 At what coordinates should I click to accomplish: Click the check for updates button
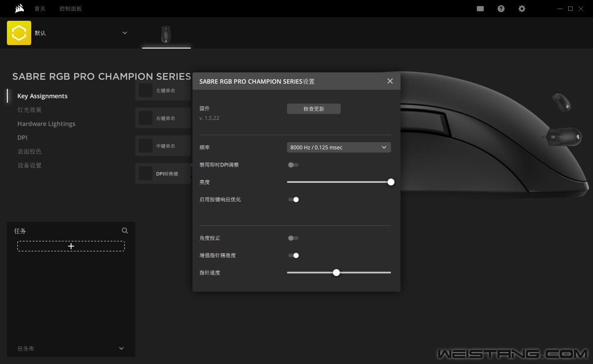(x=314, y=109)
